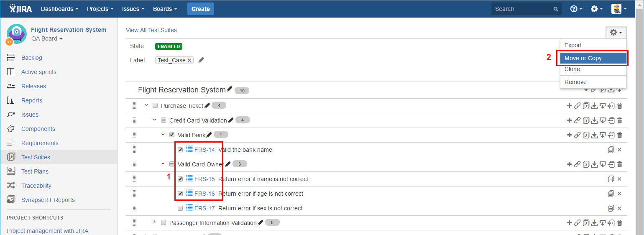Click the plus icon in Valid Bank row

[x=569, y=135]
